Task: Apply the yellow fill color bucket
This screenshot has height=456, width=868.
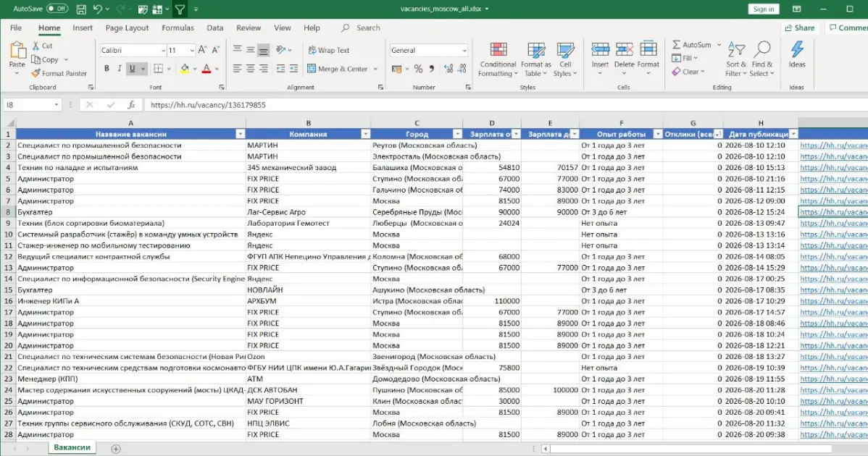Action: [184, 69]
